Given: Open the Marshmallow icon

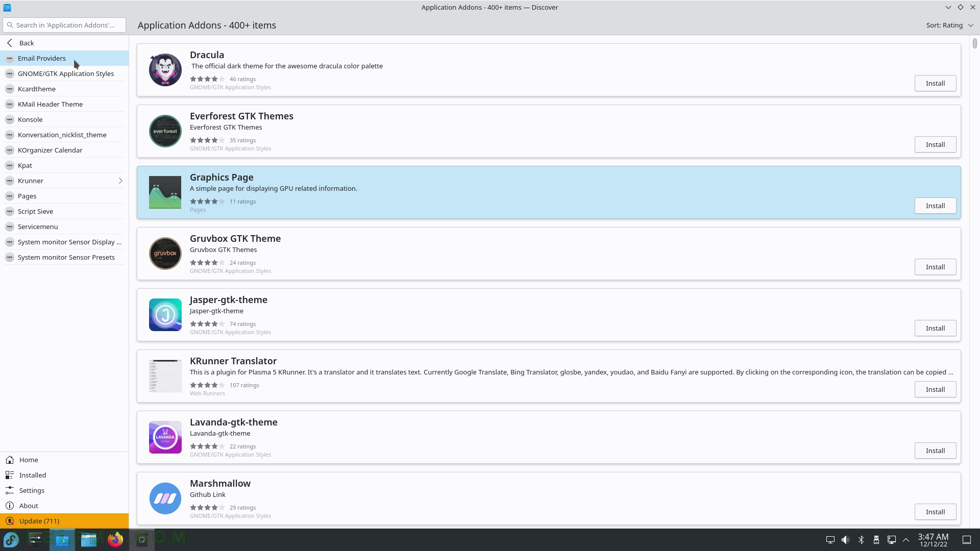Looking at the screenshot, I should pos(165,498).
